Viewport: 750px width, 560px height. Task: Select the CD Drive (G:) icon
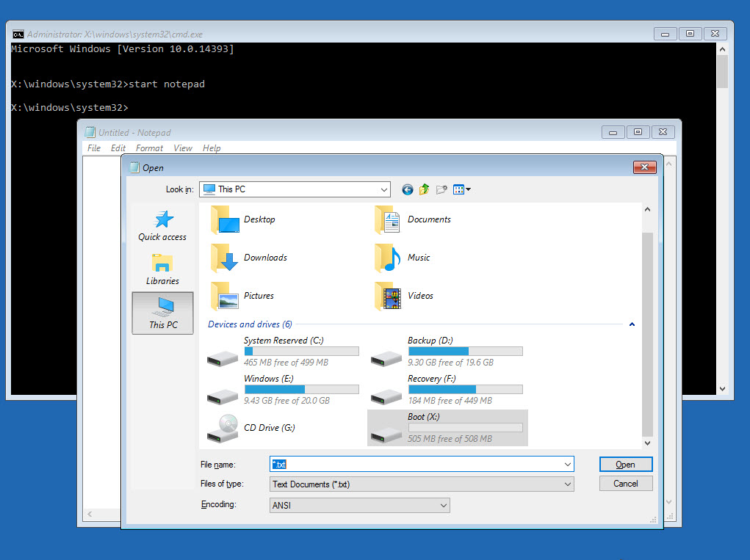pos(223,428)
